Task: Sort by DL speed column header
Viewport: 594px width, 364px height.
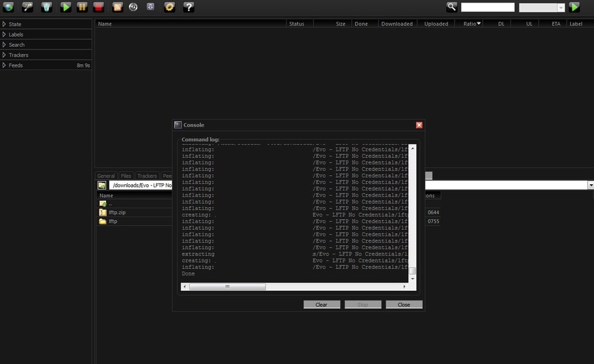Action: tap(496, 24)
